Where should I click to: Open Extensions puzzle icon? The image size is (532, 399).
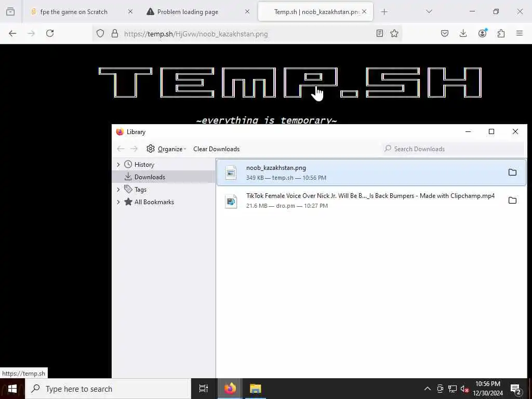pyautogui.click(x=501, y=33)
